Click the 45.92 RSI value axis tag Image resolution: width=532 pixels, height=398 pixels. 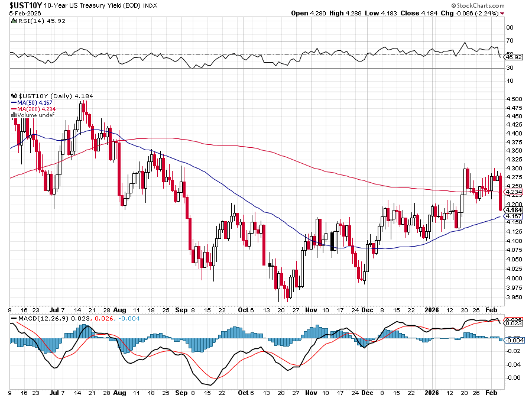[x=512, y=57]
